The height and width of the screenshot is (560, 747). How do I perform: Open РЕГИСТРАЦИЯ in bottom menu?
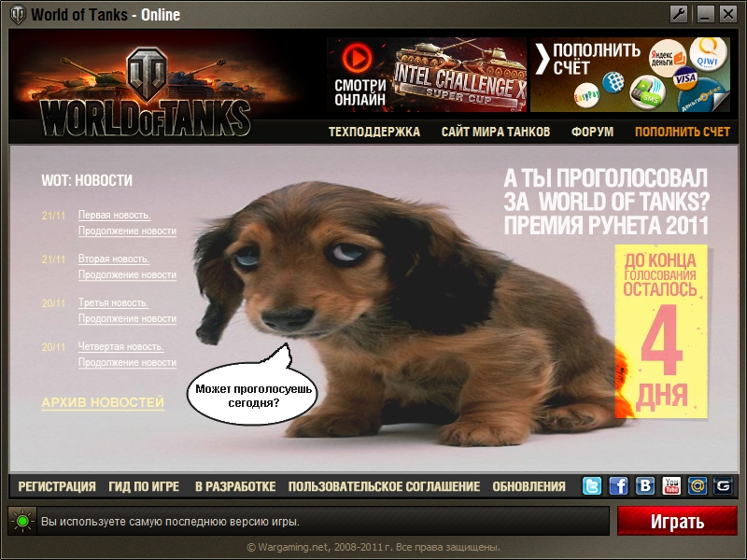[x=57, y=486]
